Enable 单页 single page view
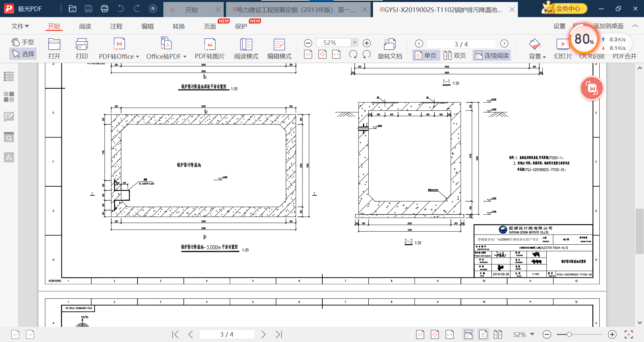Viewport: 644px width, 342px height. point(425,55)
